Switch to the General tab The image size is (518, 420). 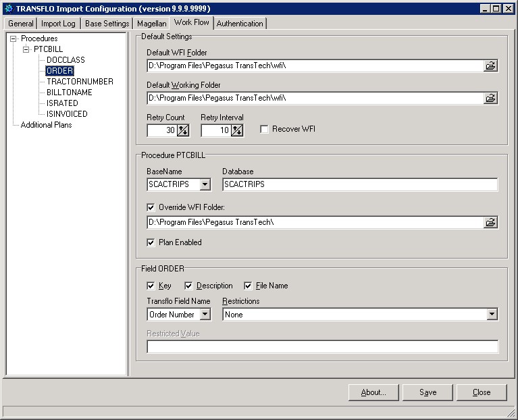coord(20,24)
